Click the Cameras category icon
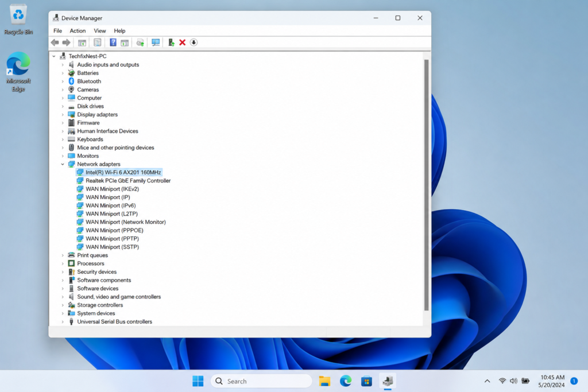Viewport: 588px width, 392px height. tap(71, 90)
